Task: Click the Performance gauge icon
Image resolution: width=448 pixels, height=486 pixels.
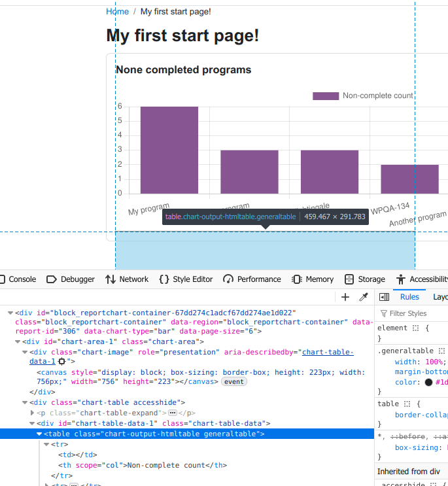Action: point(228,279)
